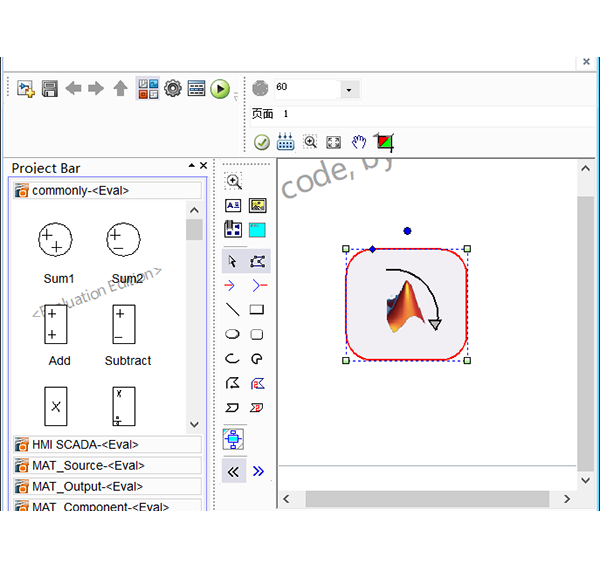
Task: Expand the HMI SCADA-<Eval> category
Action: (108, 444)
